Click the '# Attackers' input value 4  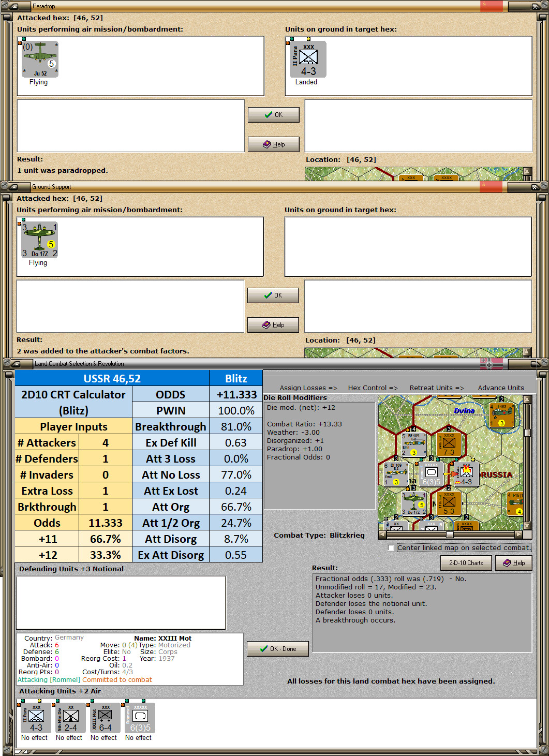pos(106,442)
